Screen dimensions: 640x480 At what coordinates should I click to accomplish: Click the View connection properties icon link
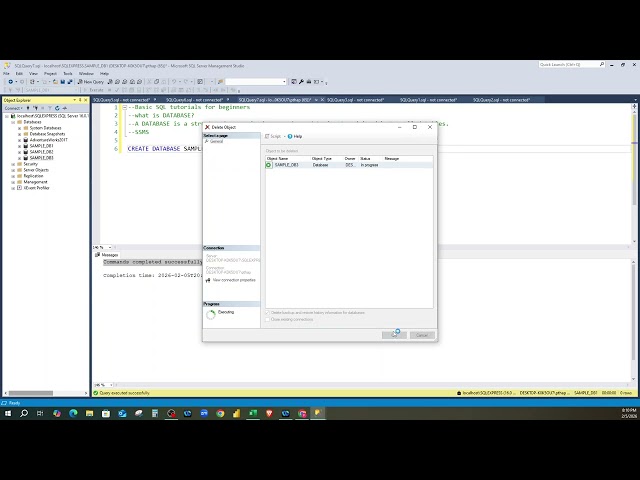208,280
